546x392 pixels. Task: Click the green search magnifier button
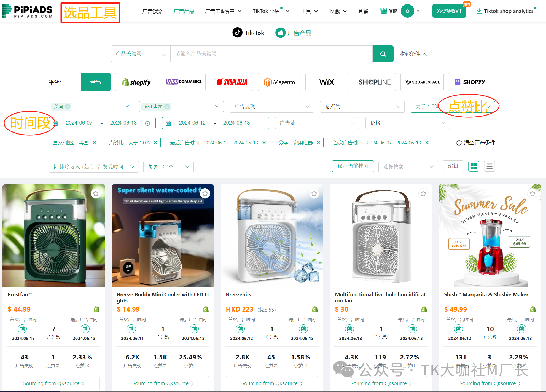383,54
